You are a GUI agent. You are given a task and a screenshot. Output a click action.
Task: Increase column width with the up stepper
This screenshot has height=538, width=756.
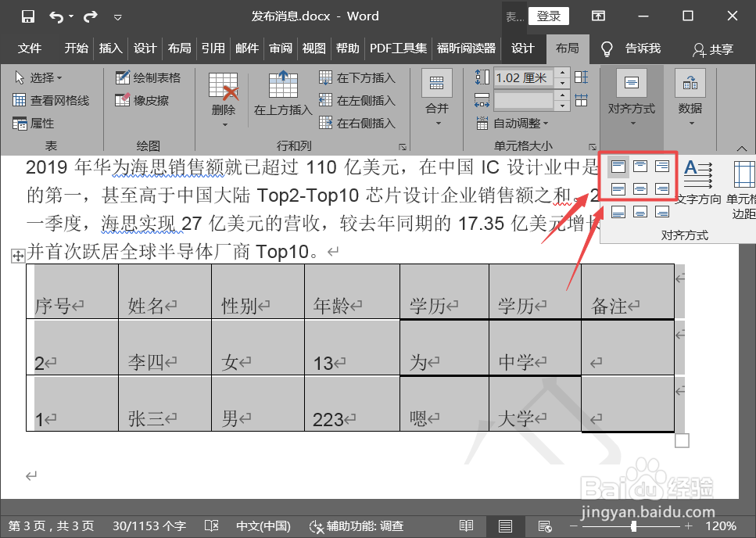point(562,96)
